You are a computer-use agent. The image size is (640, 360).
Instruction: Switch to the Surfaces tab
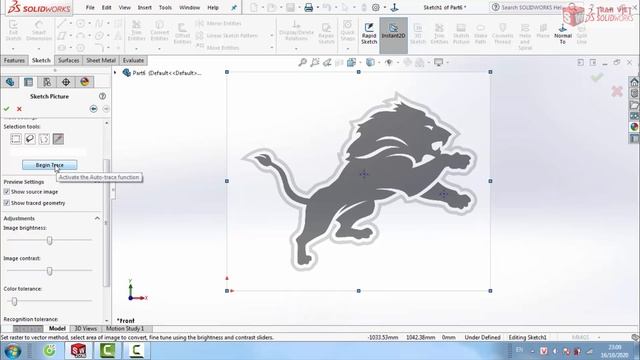coord(69,60)
